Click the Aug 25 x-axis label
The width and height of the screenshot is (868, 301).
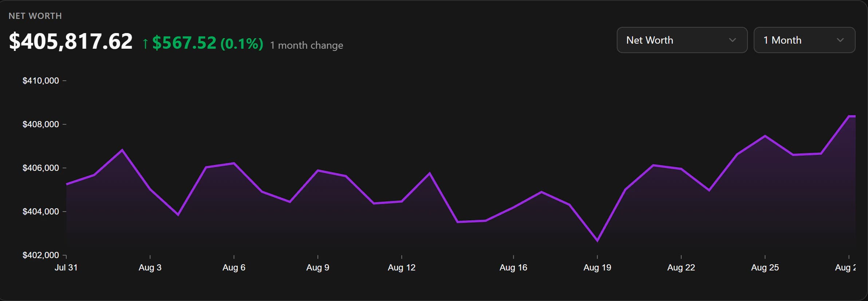(765, 268)
